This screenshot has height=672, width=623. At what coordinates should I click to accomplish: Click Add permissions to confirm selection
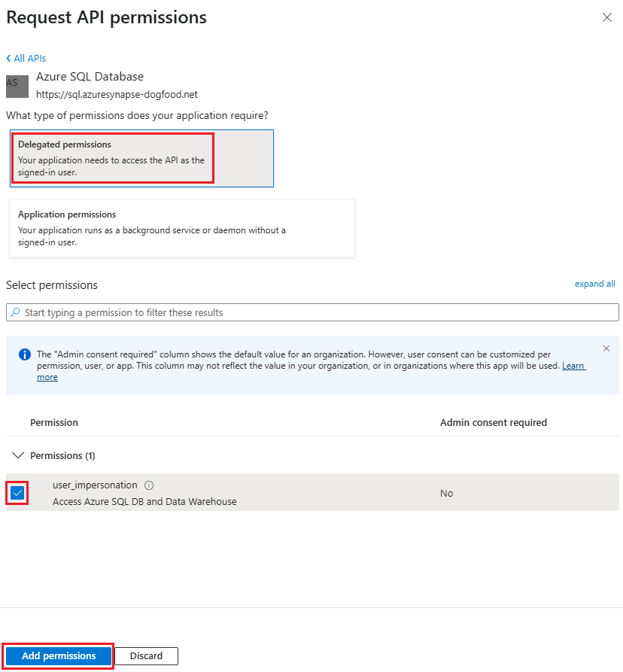58,655
